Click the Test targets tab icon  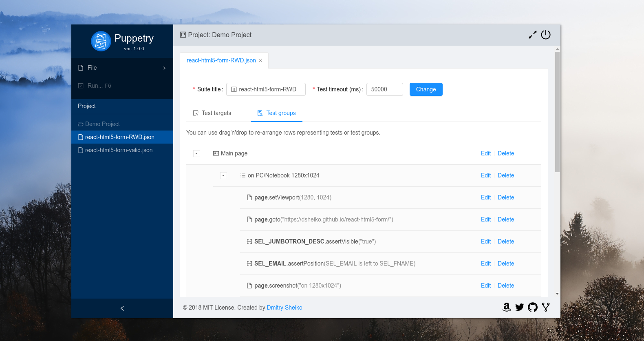click(x=196, y=113)
